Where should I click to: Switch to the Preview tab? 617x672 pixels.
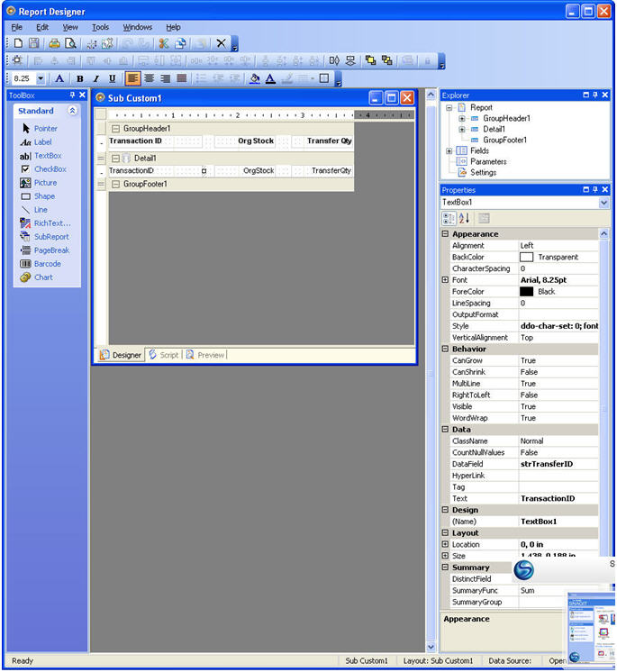[x=205, y=355]
